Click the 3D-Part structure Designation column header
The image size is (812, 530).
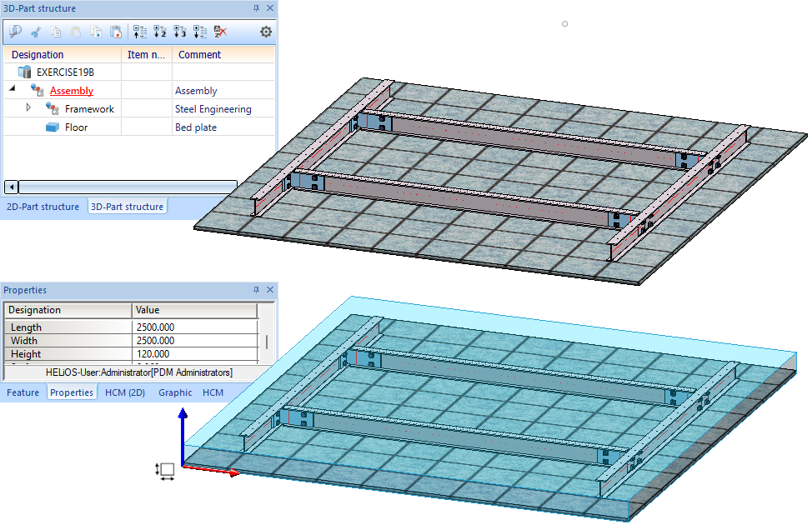pos(63,54)
